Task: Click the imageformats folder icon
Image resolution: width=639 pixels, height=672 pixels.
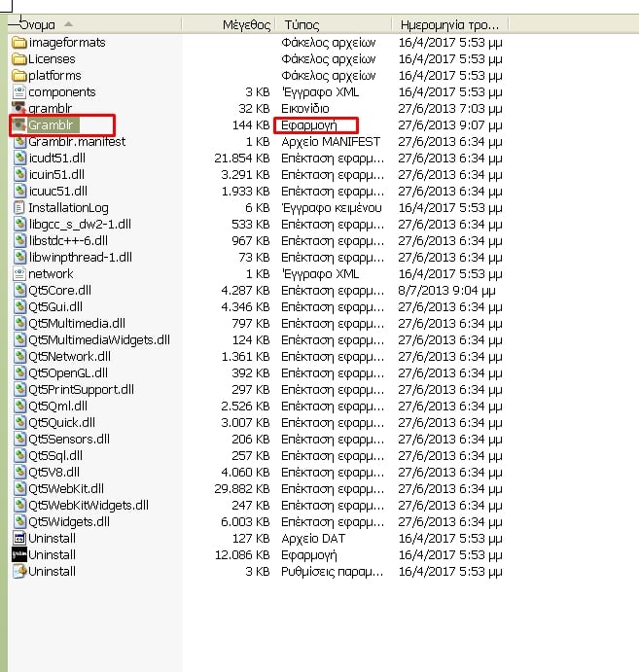Action: 19,43
